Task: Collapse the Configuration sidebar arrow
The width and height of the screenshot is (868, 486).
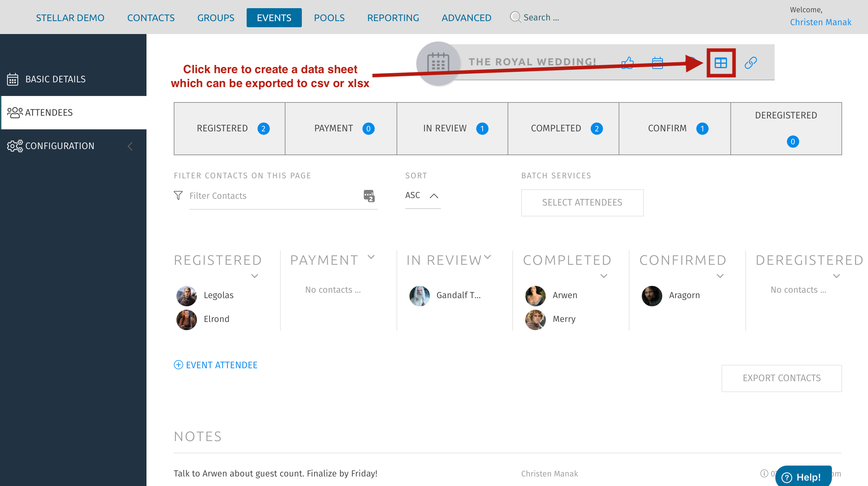Action: tap(130, 146)
